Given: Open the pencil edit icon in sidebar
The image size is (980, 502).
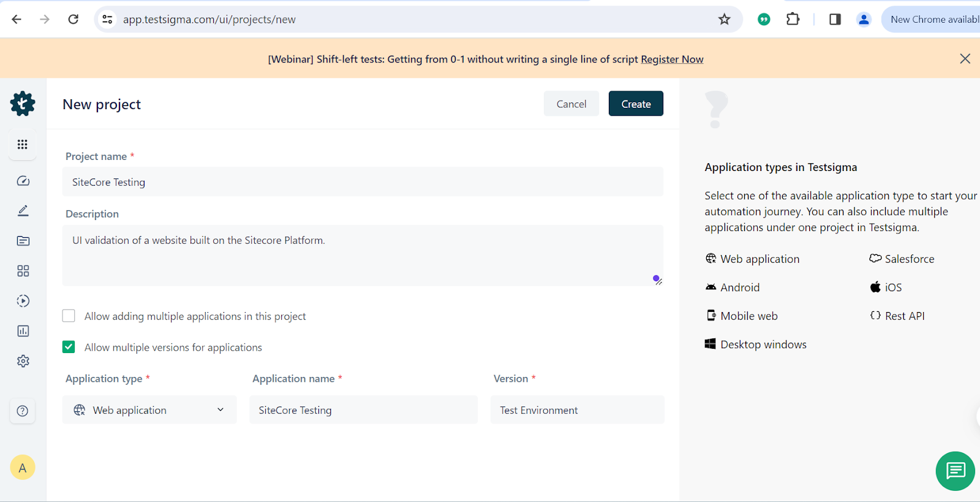Looking at the screenshot, I should click(x=23, y=211).
